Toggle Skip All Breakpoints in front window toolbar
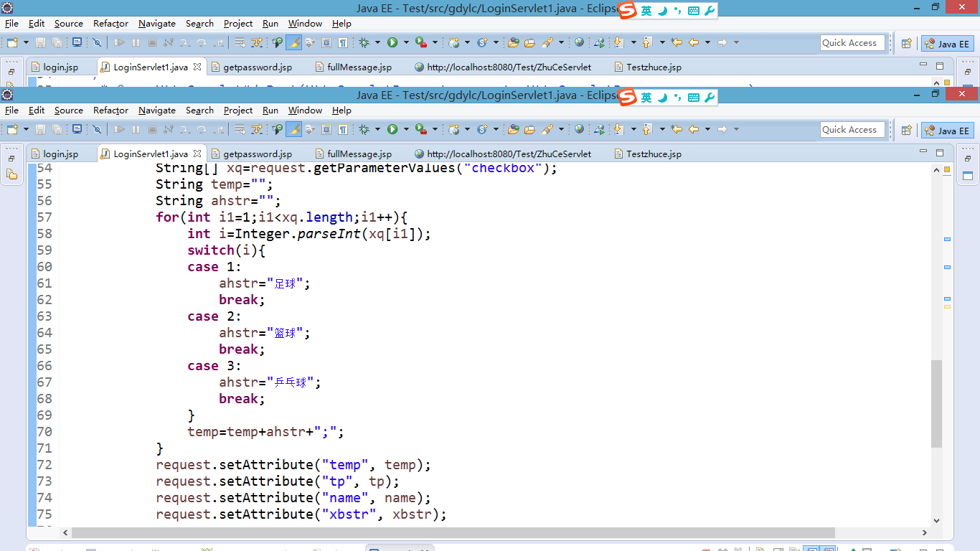980x551 pixels. click(97, 129)
